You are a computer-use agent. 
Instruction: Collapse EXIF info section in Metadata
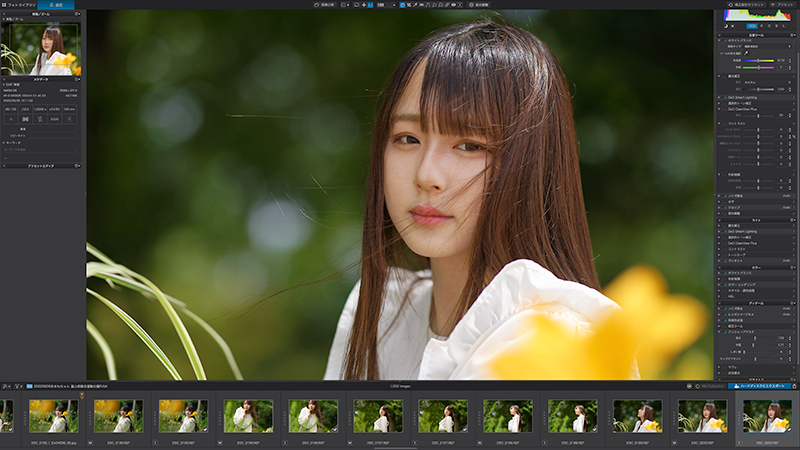coord(4,85)
